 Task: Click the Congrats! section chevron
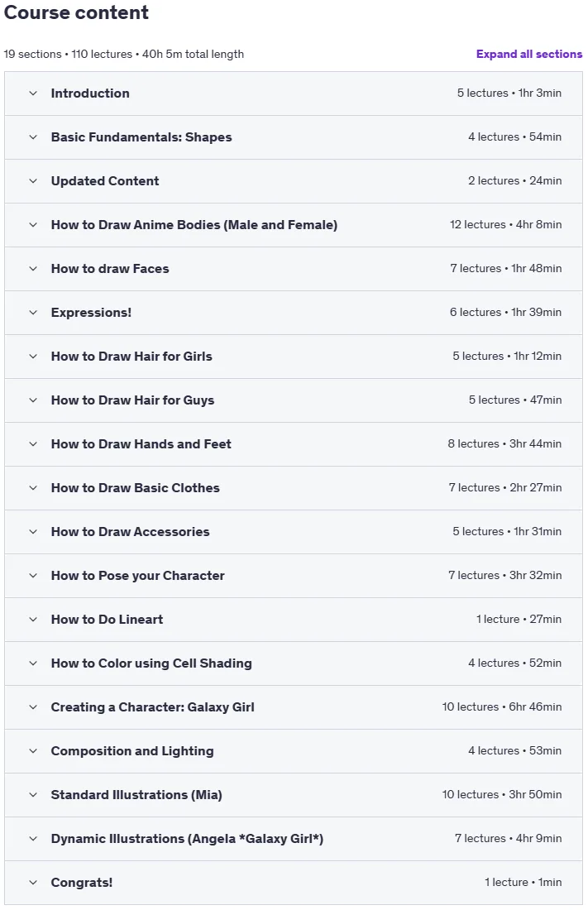(33, 883)
